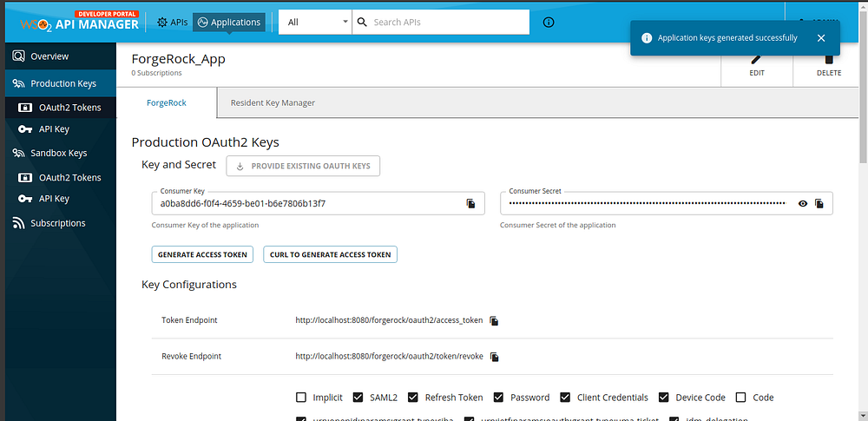
Task: Click the Overview sidebar icon
Action: (x=18, y=56)
